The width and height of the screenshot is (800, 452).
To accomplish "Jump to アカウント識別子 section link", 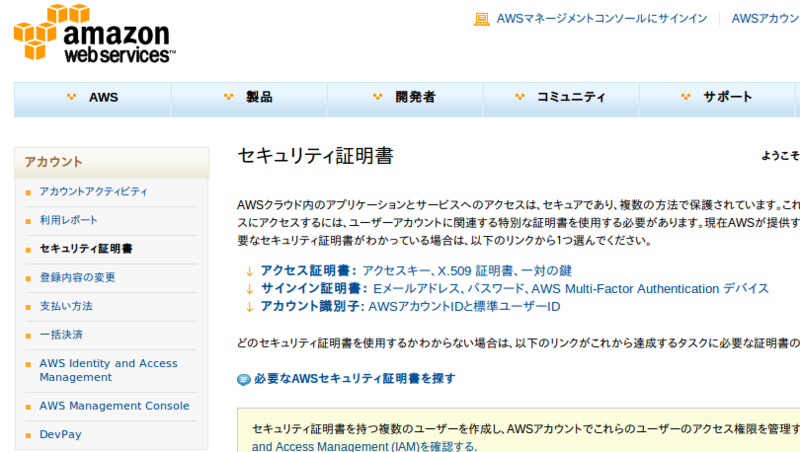I will pos(410,306).
